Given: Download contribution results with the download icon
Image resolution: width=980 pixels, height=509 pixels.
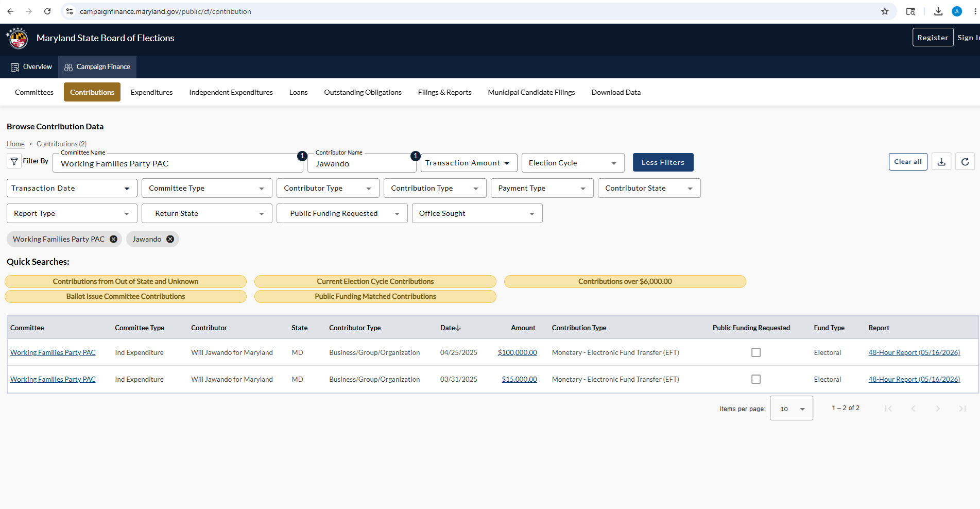Looking at the screenshot, I should coord(941,162).
